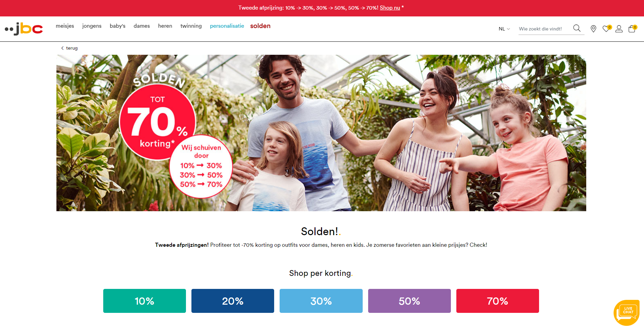Open the store locator pin icon
Image resolution: width=644 pixels, height=331 pixels.
click(x=593, y=29)
